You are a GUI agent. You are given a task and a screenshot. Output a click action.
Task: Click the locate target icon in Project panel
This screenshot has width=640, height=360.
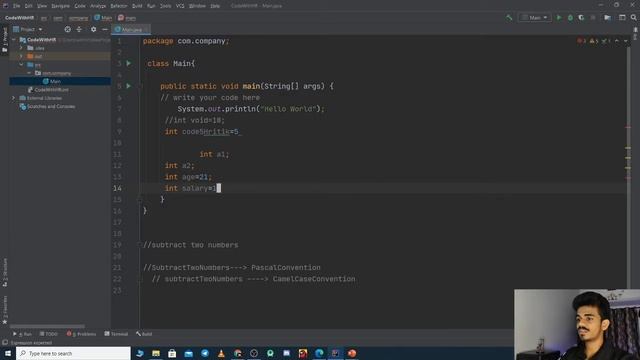click(67, 29)
